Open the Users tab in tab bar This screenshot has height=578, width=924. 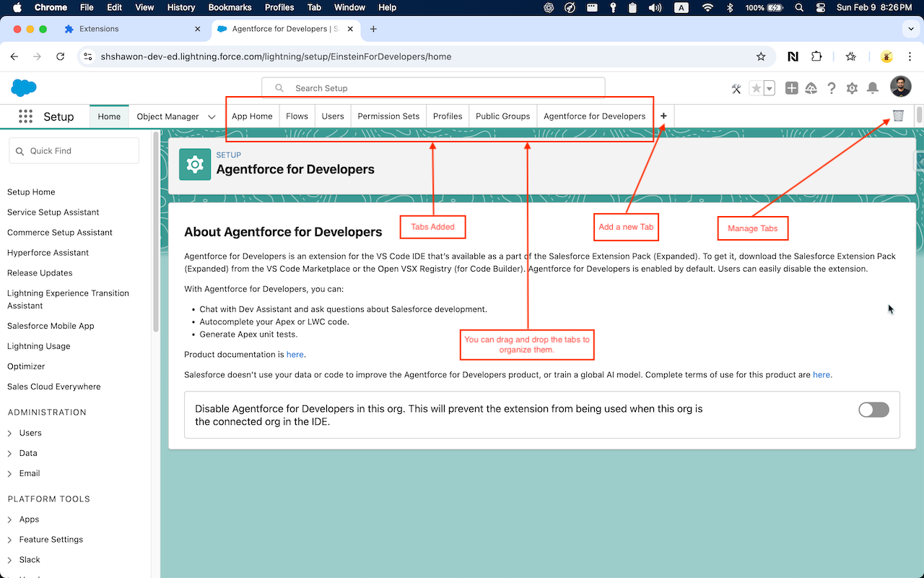[x=333, y=116]
